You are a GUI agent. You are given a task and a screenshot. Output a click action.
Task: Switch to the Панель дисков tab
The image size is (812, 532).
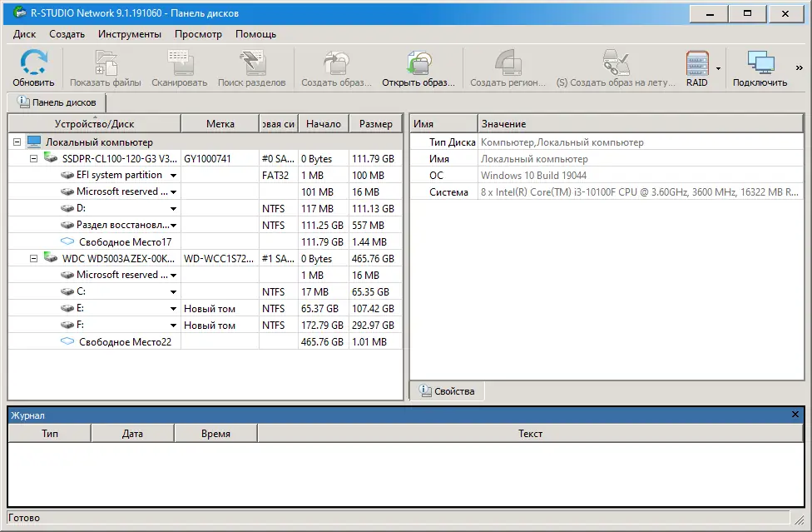[57, 102]
